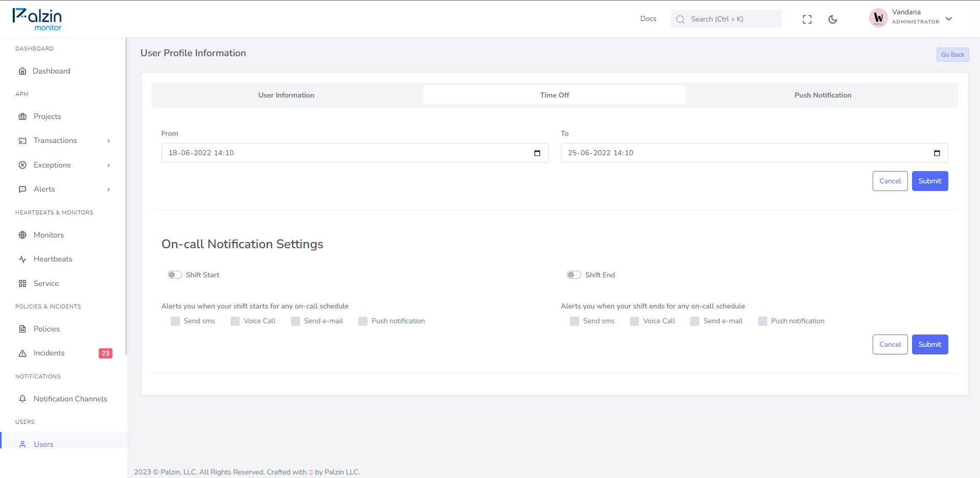The image size is (980, 478).
Task: Expand the Exceptions submenu chevron
Action: [x=108, y=165]
